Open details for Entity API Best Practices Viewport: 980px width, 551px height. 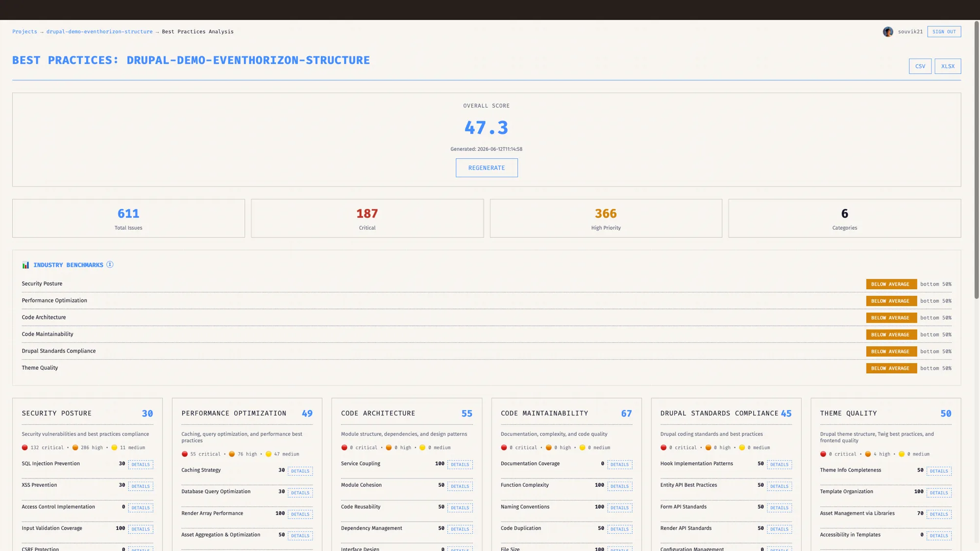pos(780,486)
